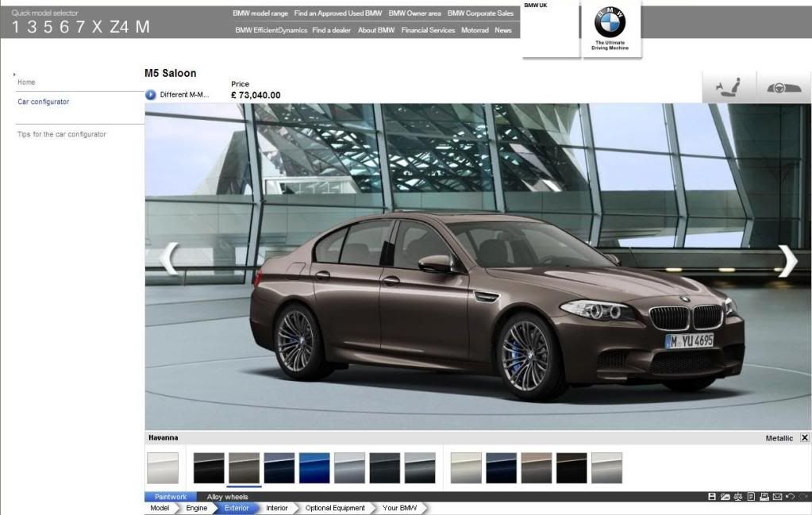
Task: Open Tips for the car configurator
Action: click(62, 134)
